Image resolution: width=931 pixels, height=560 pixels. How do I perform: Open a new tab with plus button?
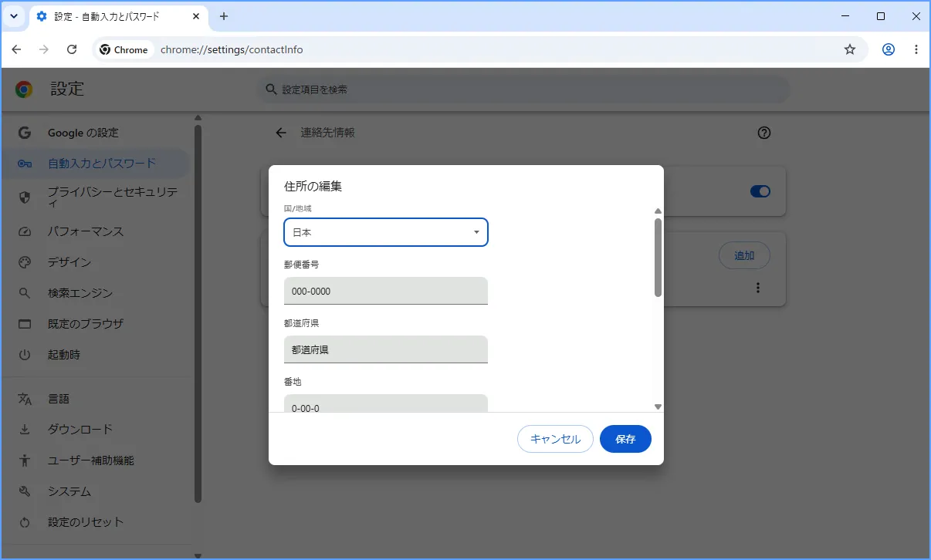[x=224, y=16]
